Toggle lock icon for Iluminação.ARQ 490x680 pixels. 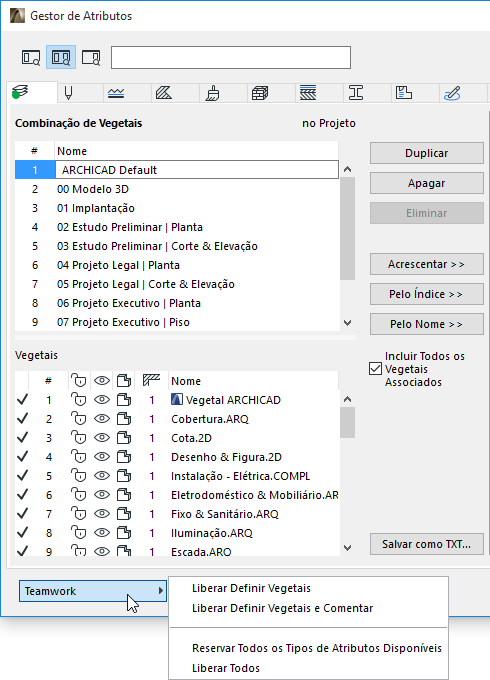click(x=78, y=533)
